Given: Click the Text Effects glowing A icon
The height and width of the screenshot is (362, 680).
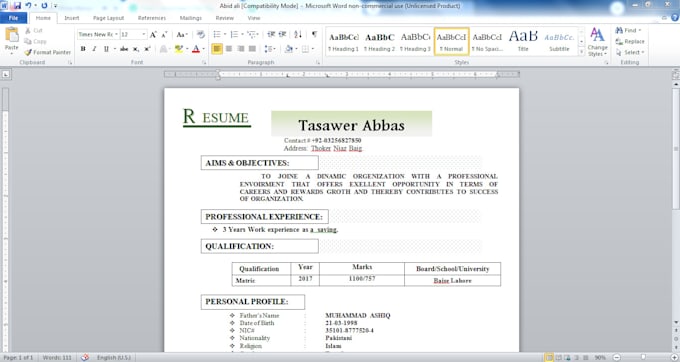Looking at the screenshot, I should point(163,49).
